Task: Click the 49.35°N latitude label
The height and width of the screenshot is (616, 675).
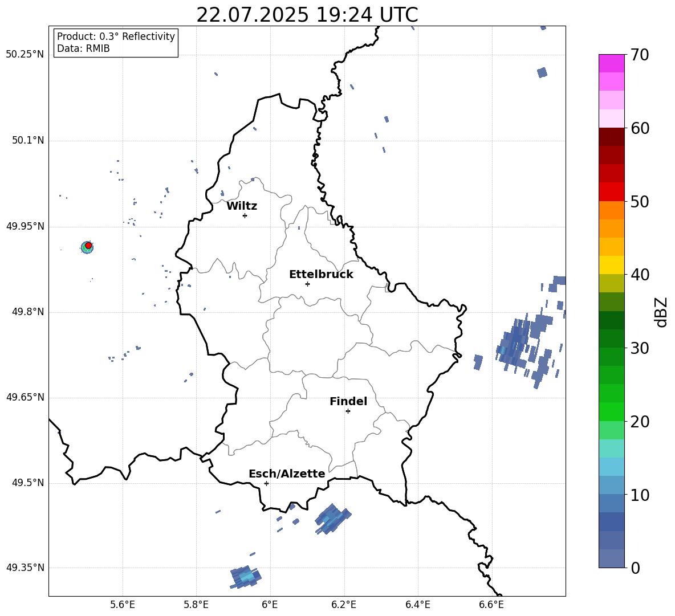Action: (x=25, y=568)
